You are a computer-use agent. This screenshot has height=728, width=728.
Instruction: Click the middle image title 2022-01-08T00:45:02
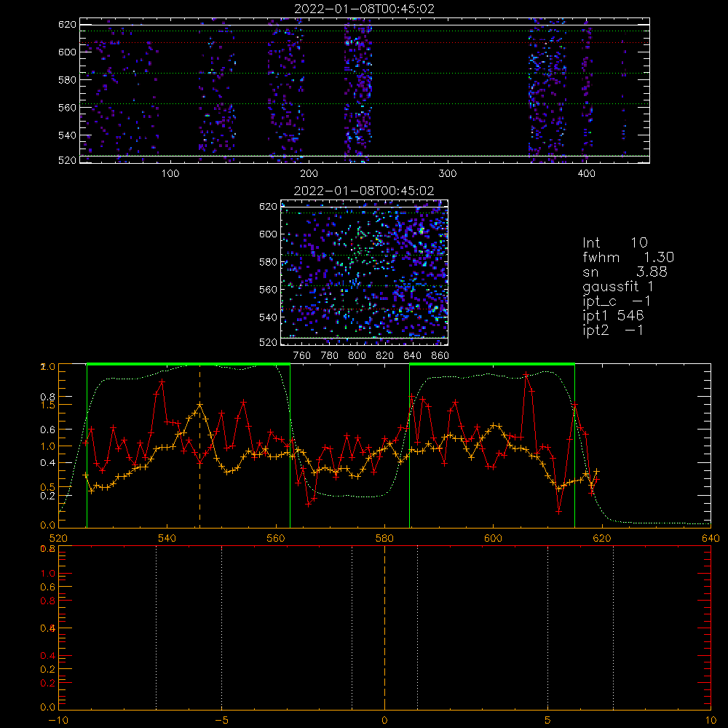364,191
